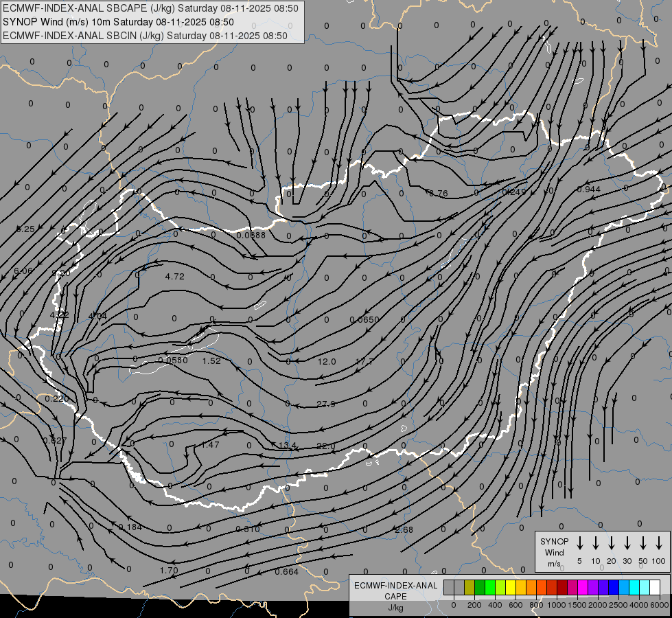Click the 5.25 map value
Screen dimensions: 672x618
pyautogui.click(x=25, y=229)
